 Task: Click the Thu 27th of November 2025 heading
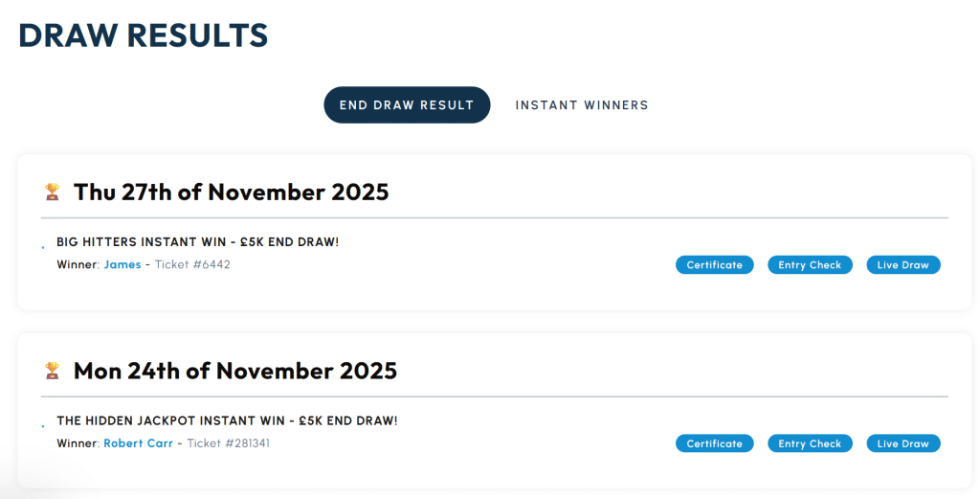[231, 192]
